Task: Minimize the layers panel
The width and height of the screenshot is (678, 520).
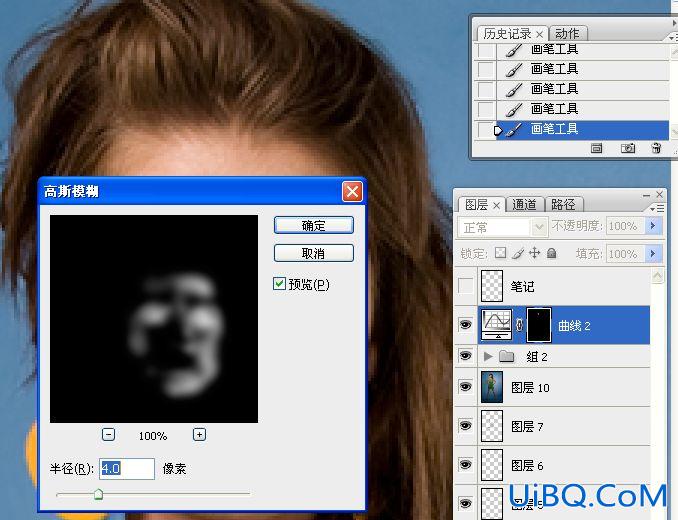Action: [x=646, y=195]
